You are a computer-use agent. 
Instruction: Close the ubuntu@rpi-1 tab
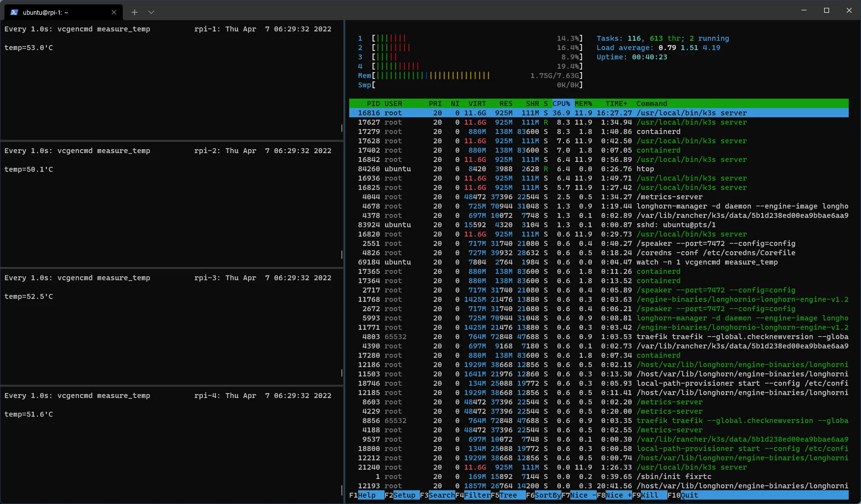(114, 12)
